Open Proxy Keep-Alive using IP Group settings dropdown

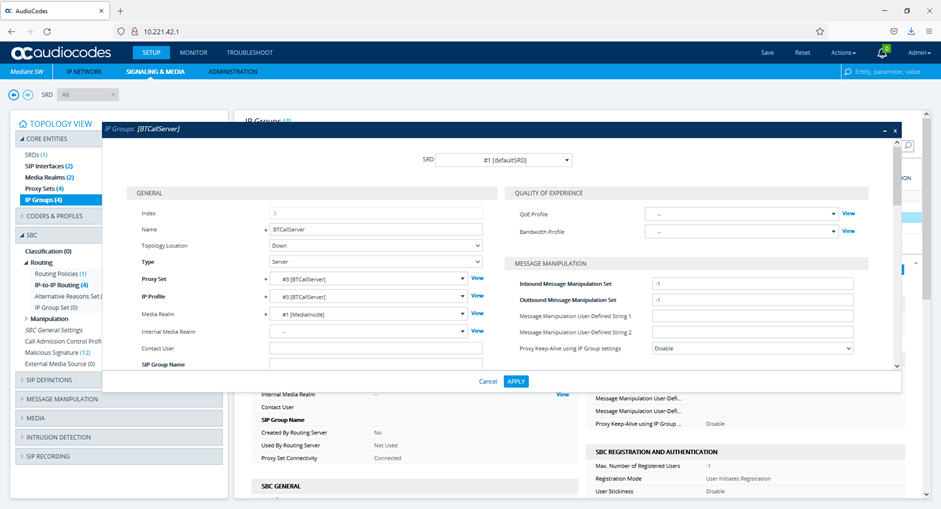753,348
